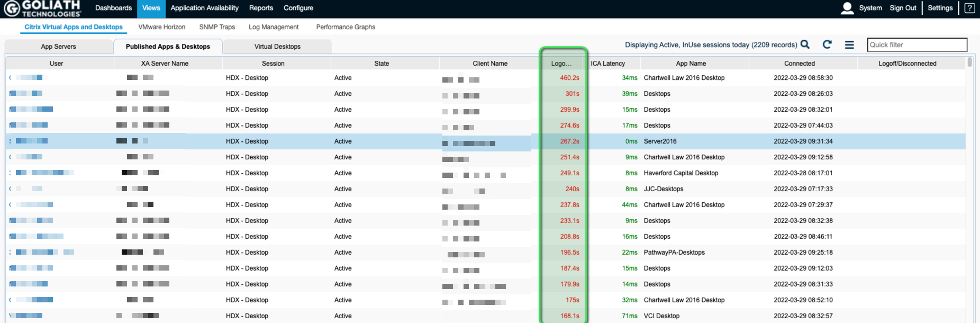Select the 460.2s logon duration cell
This screenshot has height=323, width=980.
point(569,78)
